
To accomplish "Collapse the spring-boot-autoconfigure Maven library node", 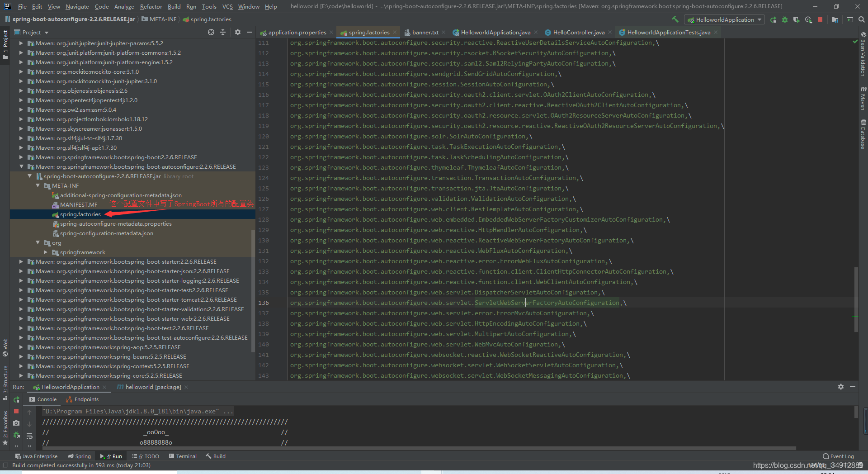I will (x=21, y=167).
